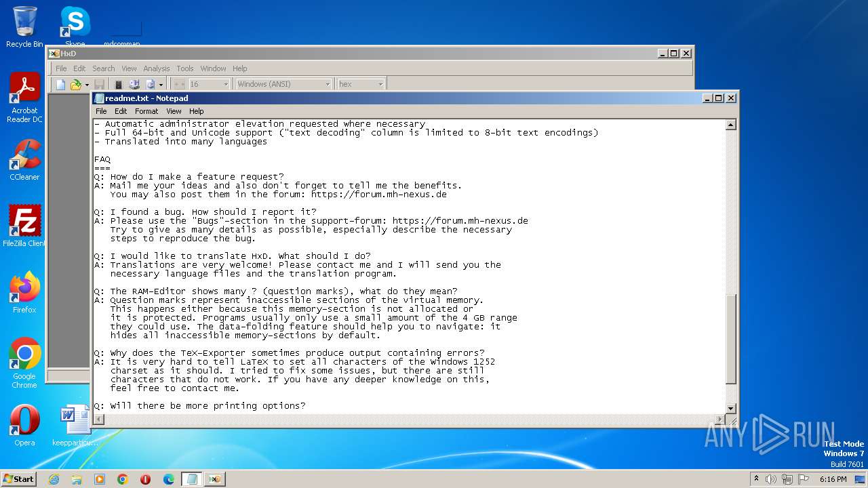
Task: Select the CCleaner desktop icon
Action: click(24, 161)
